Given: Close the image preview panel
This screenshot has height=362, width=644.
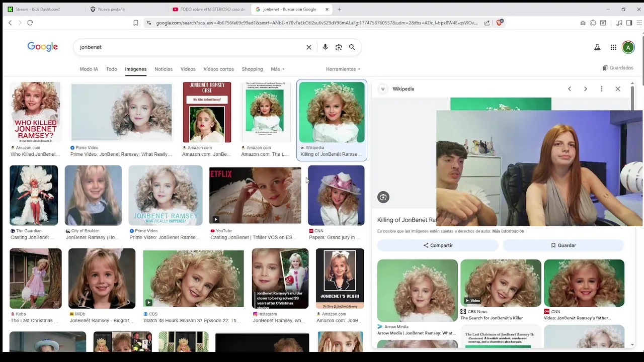Looking at the screenshot, I should point(618,89).
